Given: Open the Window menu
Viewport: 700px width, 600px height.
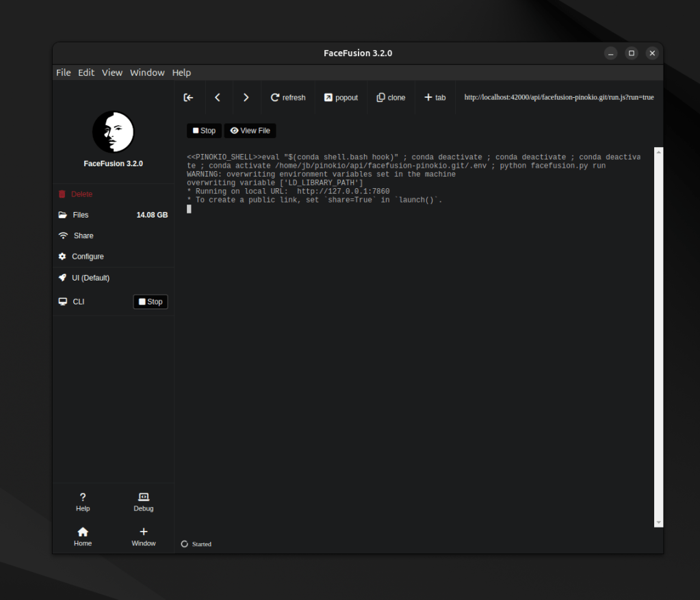Looking at the screenshot, I should (x=147, y=73).
